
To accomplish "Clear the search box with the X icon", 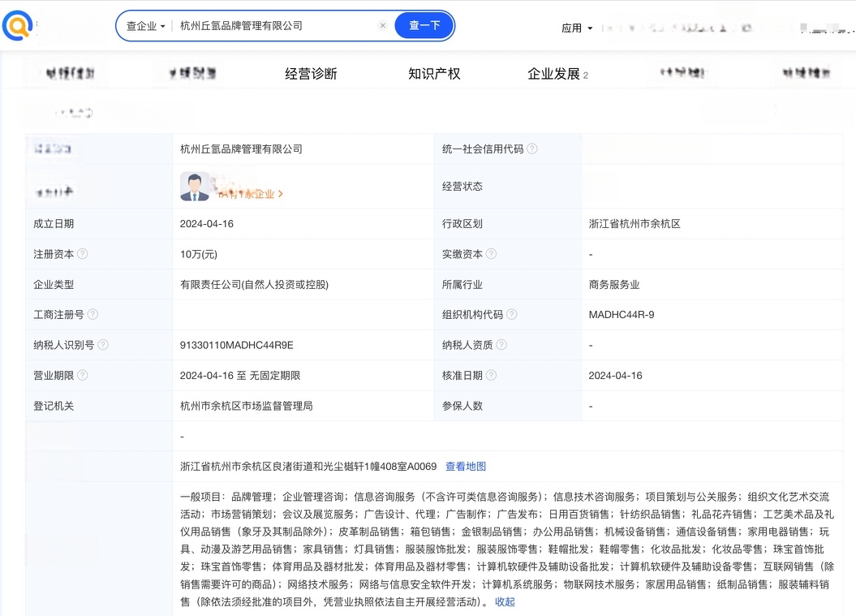I will coord(383,26).
